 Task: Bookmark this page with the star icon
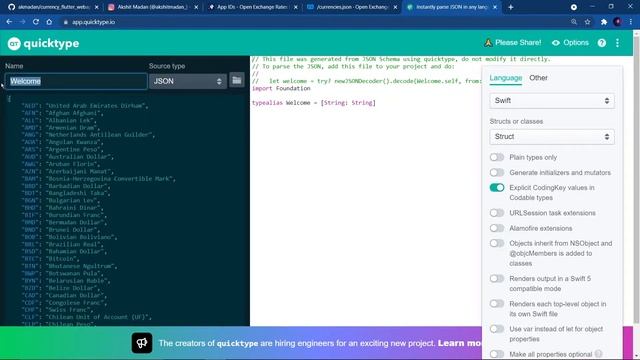[x=587, y=22]
